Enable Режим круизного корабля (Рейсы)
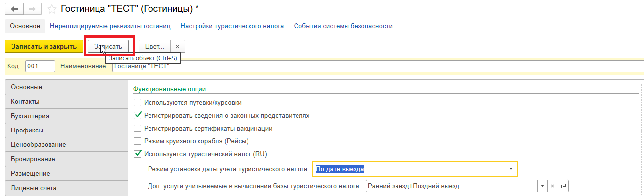The width and height of the screenshot is (644, 196). pos(138,141)
